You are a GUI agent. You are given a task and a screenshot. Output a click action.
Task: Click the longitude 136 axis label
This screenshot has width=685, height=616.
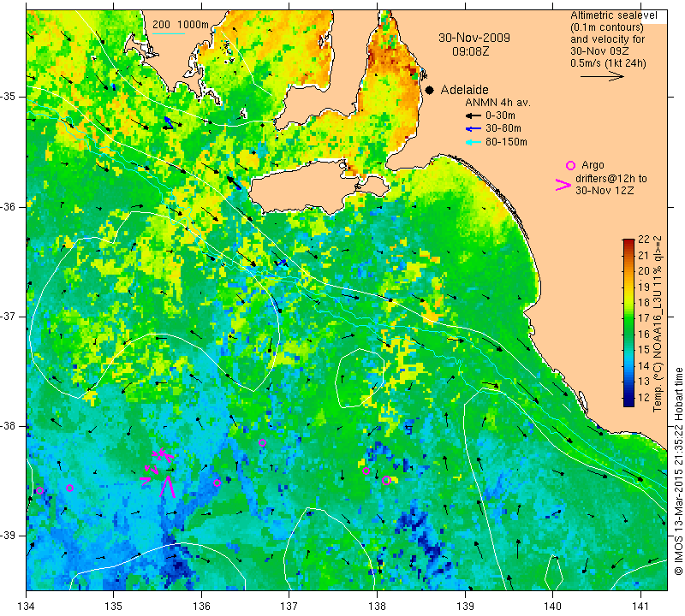(201, 606)
